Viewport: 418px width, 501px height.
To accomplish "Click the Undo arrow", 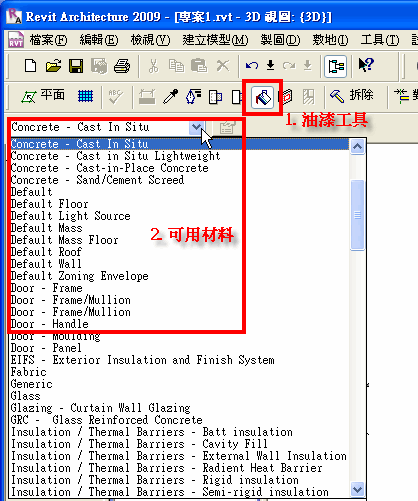I will point(252,65).
